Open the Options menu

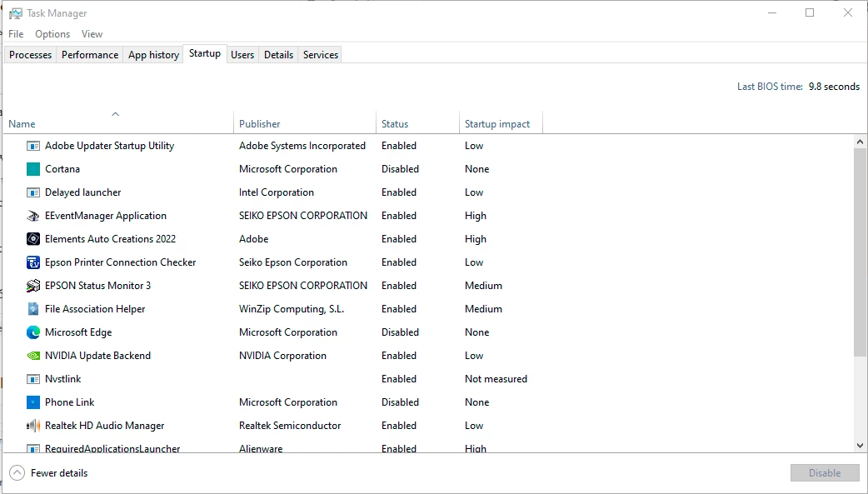tap(52, 34)
